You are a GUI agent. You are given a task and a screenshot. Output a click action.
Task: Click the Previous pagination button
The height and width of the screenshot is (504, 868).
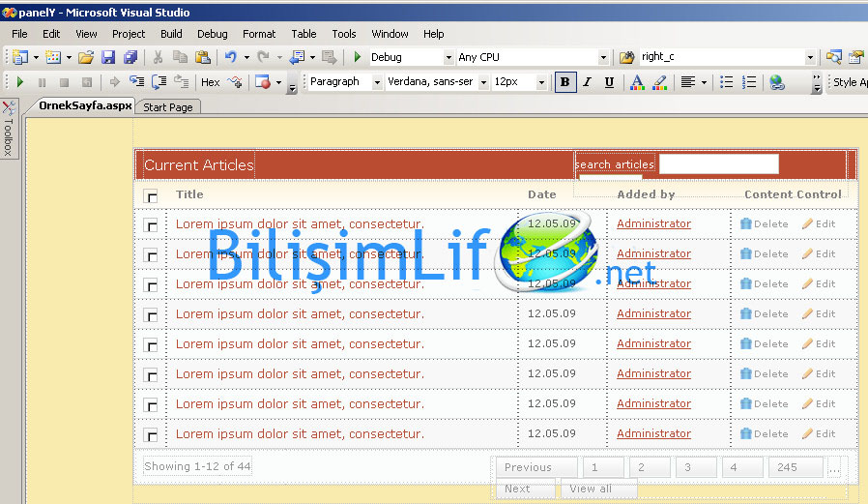(x=535, y=467)
